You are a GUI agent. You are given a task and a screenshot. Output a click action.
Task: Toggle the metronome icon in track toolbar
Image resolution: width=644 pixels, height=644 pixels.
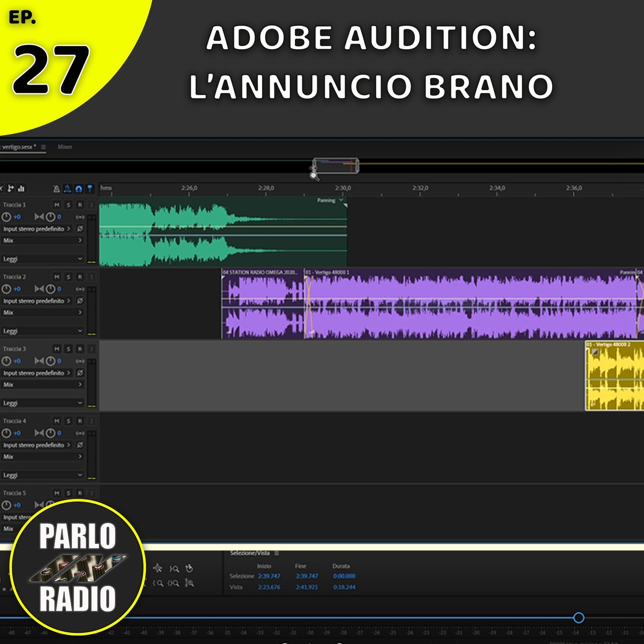click(x=56, y=189)
